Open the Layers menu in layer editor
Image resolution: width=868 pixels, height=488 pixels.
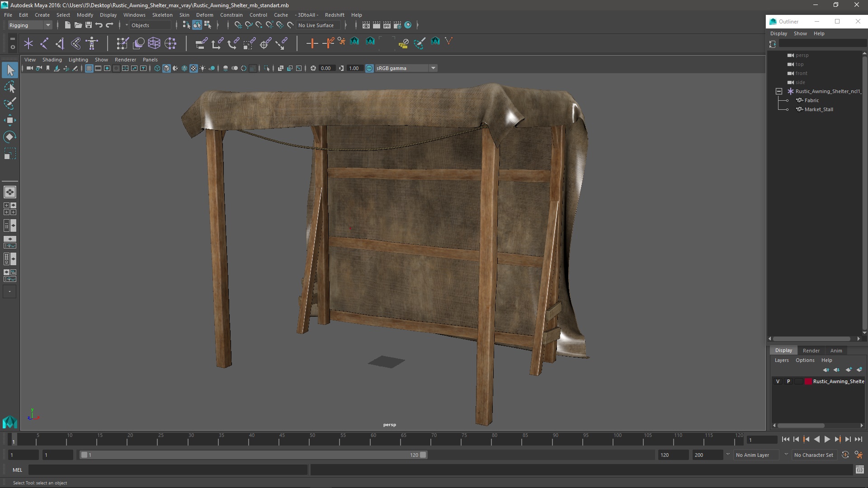pyautogui.click(x=781, y=360)
